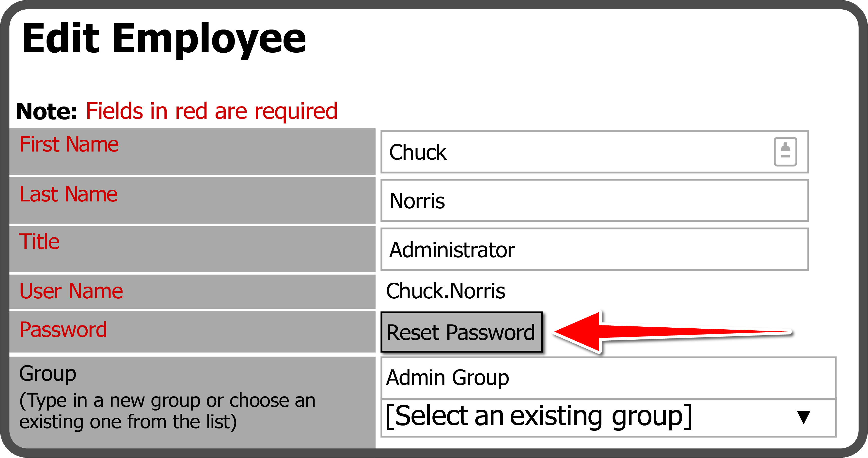Focus the Last Name field containing Norris
This screenshot has height=458, width=868.
point(594,201)
